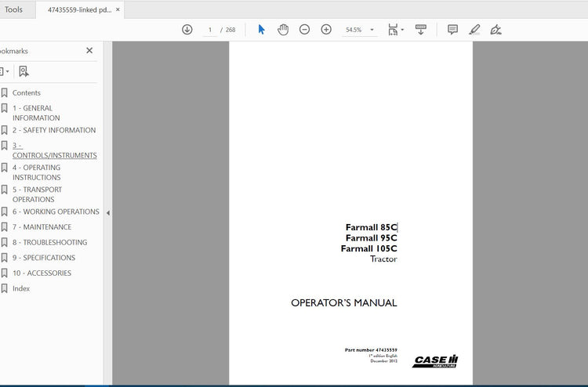
Task: Open the 3 - CONTROLS/INSTRUMENTS bookmark
Action: (x=54, y=150)
